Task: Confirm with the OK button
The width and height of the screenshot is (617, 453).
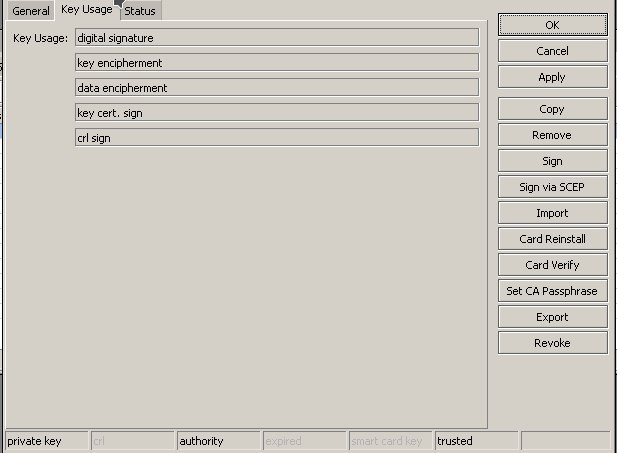Action: pyautogui.click(x=552, y=25)
